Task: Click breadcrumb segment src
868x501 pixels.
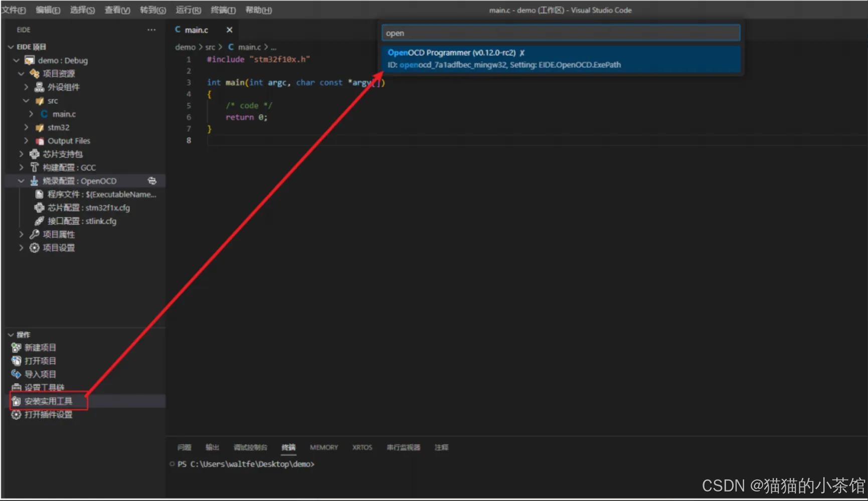Action: click(x=210, y=47)
